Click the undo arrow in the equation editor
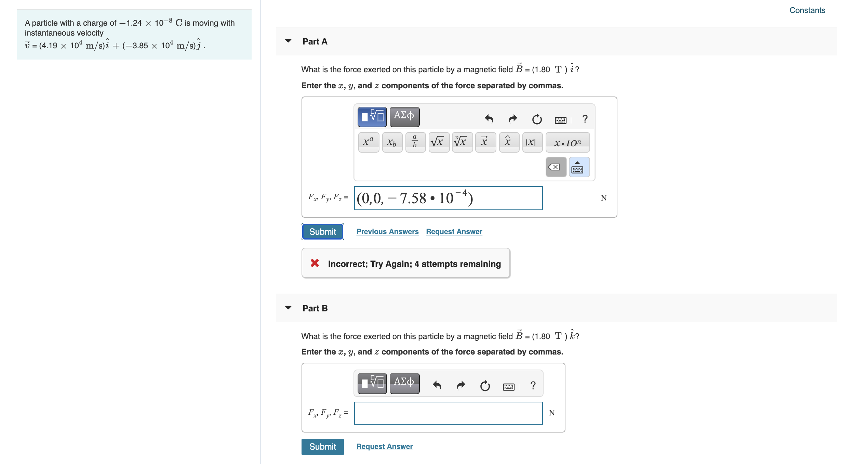 click(x=489, y=119)
